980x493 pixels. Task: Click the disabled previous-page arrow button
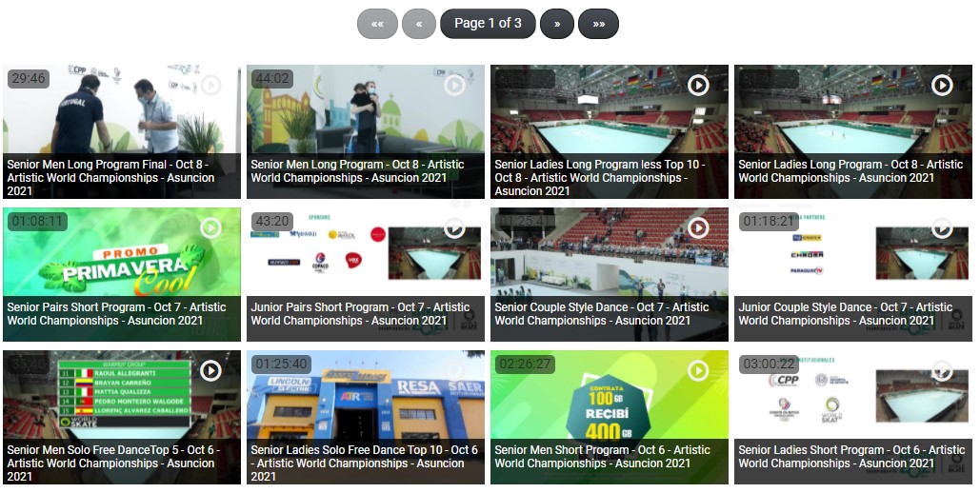coord(419,24)
